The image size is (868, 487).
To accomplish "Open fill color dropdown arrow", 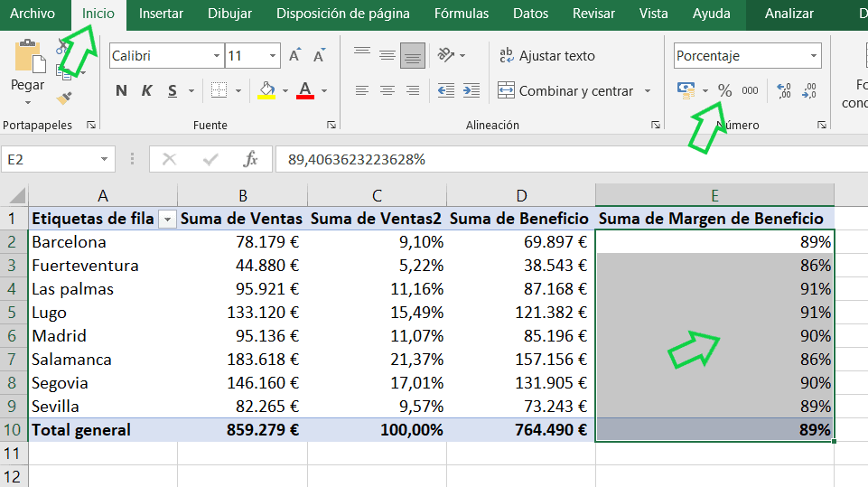I will [285, 90].
